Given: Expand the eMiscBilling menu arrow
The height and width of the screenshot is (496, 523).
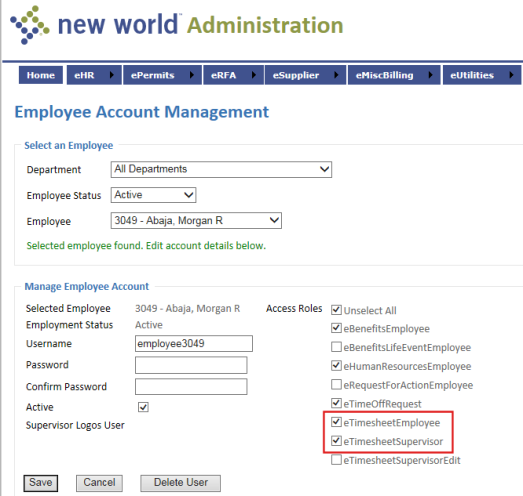Looking at the screenshot, I should (430, 75).
